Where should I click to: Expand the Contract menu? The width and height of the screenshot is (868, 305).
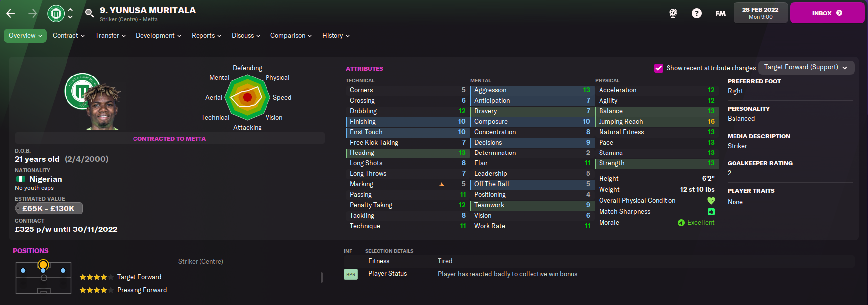[x=68, y=36]
